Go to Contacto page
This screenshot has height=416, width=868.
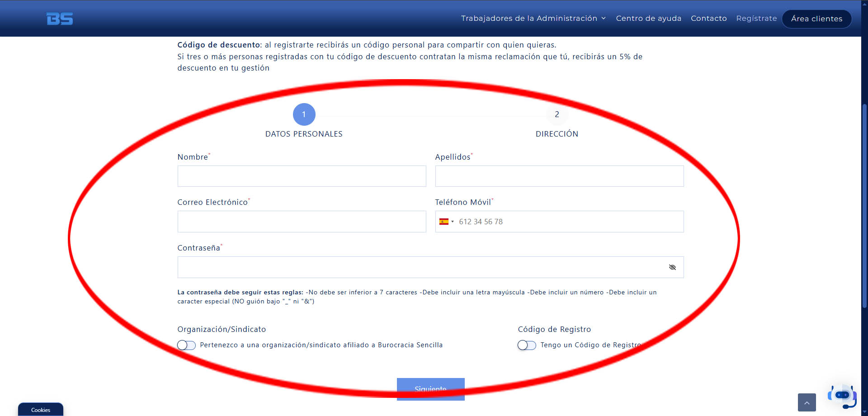[708, 19]
